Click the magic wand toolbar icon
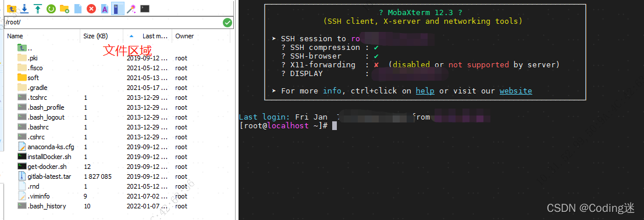Screen dimensions: 644x220 click(131, 8)
